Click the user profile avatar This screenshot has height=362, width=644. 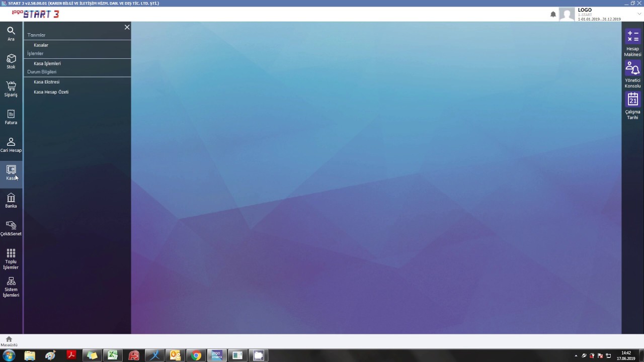coord(567,15)
